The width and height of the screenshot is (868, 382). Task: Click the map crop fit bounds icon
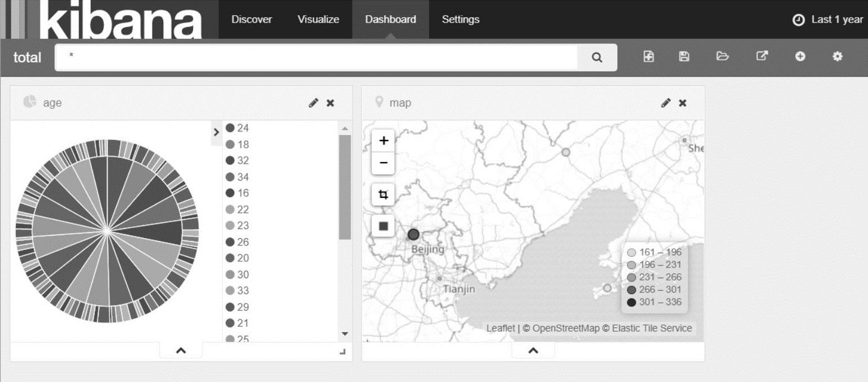tap(383, 195)
